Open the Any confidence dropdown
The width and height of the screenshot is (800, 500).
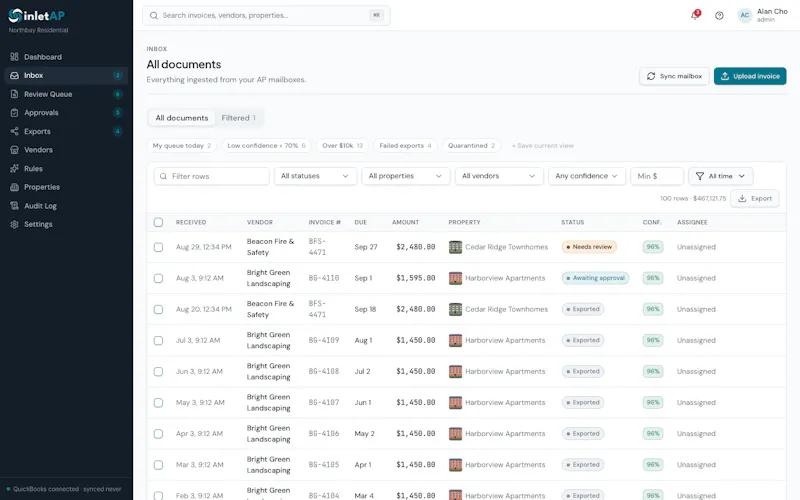(587, 176)
